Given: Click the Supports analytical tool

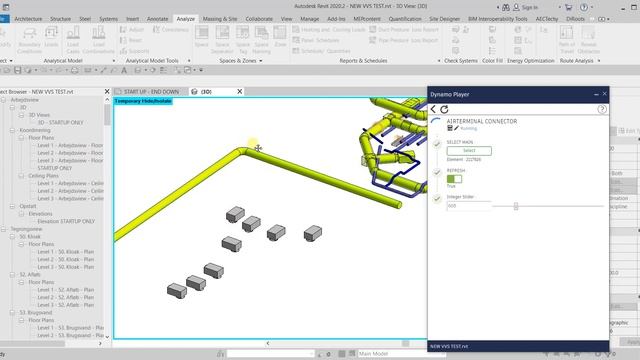Looking at the screenshot, I should click(x=134, y=51).
